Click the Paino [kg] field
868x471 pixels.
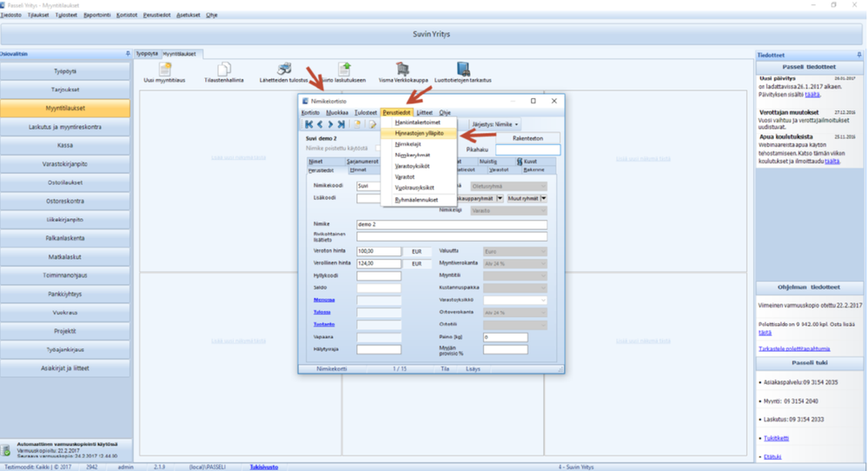point(506,337)
